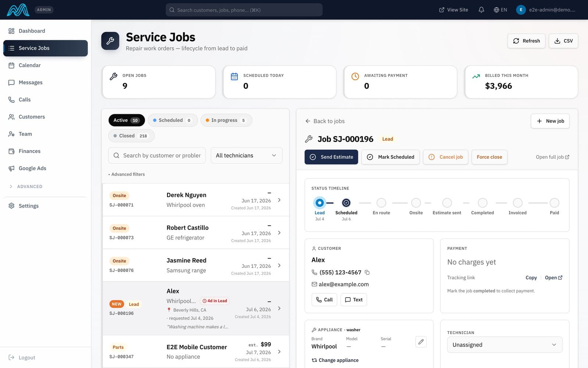This screenshot has height=368, width=588.
Task: Click the View Site link
Action: [x=453, y=10]
